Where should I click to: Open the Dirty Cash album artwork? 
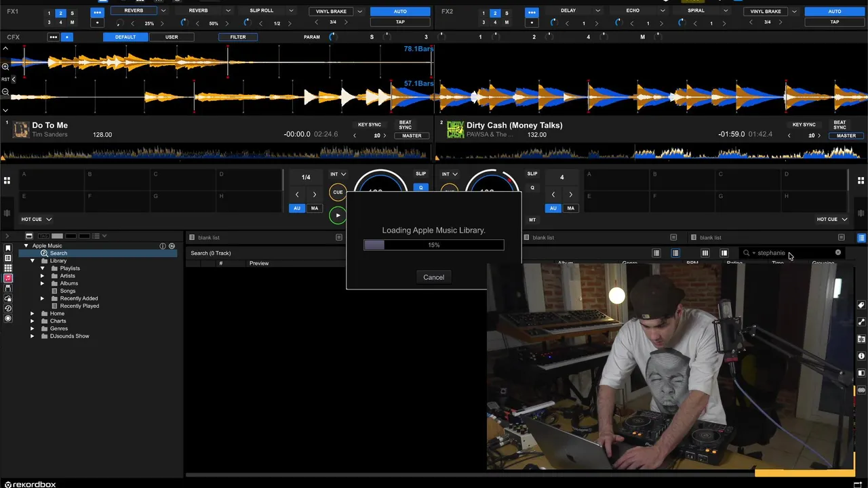[455, 129]
